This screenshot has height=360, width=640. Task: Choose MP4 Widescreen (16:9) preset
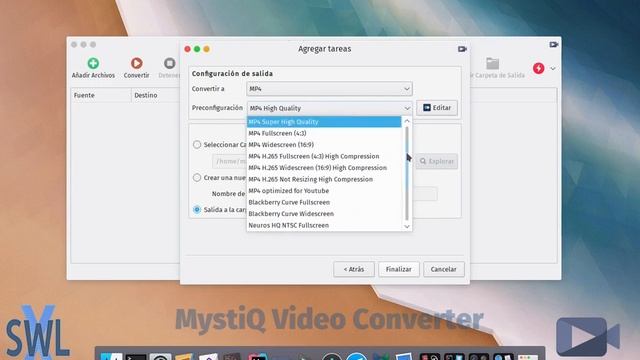click(324, 144)
